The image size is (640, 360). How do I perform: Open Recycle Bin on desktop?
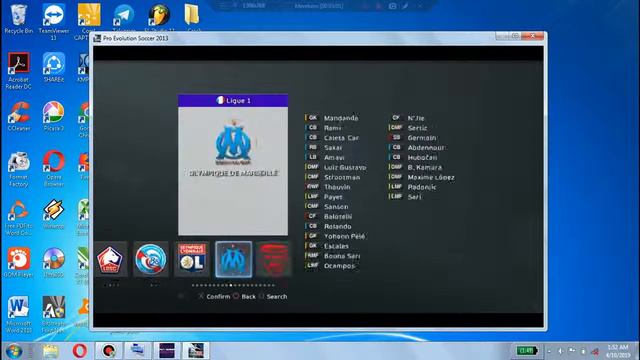[x=18, y=19]
